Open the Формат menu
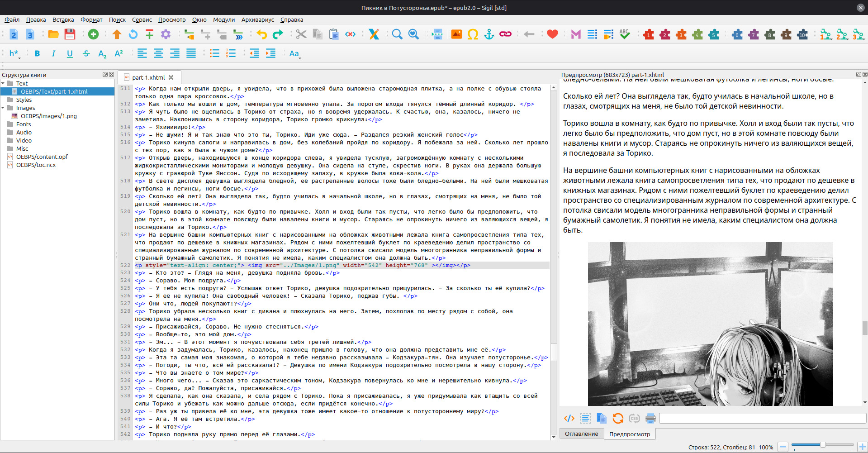Viewport: 868px width, 453px height. pos(91,19)
